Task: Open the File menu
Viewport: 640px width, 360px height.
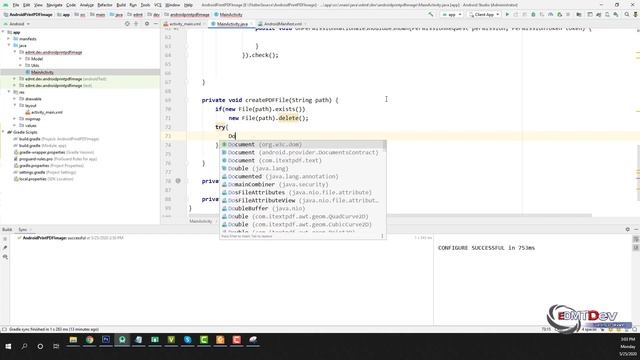Action: pos(16,5)
